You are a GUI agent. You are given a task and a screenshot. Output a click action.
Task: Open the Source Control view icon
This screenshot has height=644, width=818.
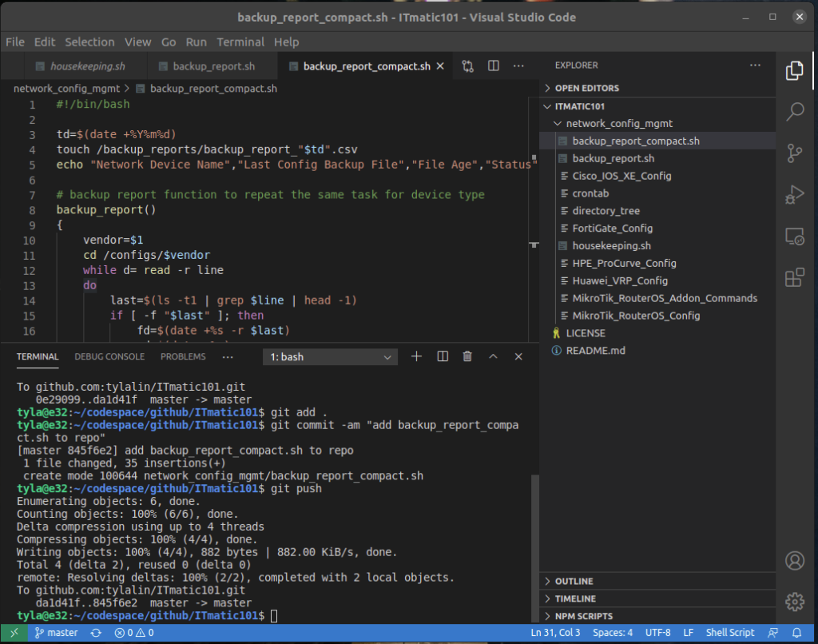[x=794, y=153]
